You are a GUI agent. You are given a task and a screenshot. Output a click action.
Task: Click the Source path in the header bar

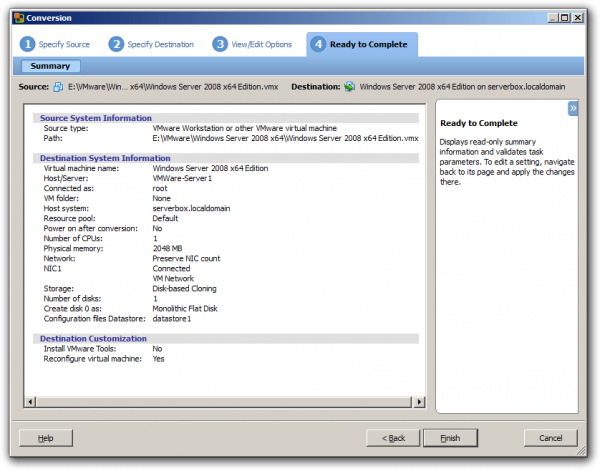point(173,87)
